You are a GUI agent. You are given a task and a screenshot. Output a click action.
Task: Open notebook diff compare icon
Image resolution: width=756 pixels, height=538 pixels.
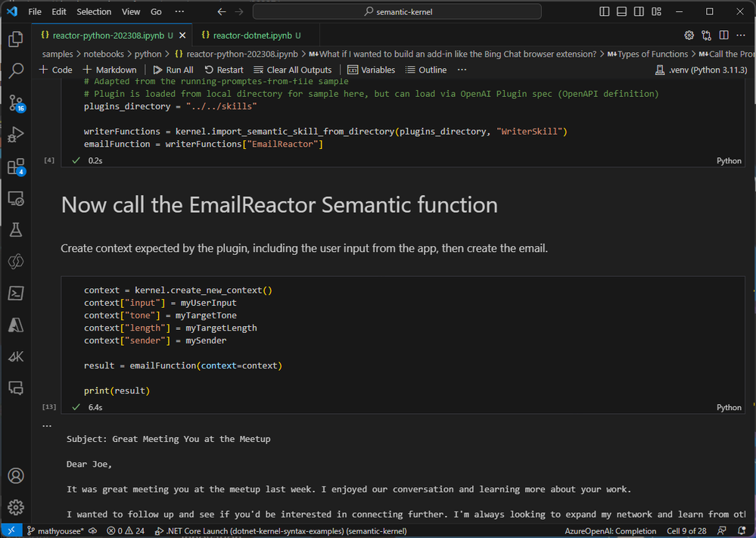tap(706, 36)
